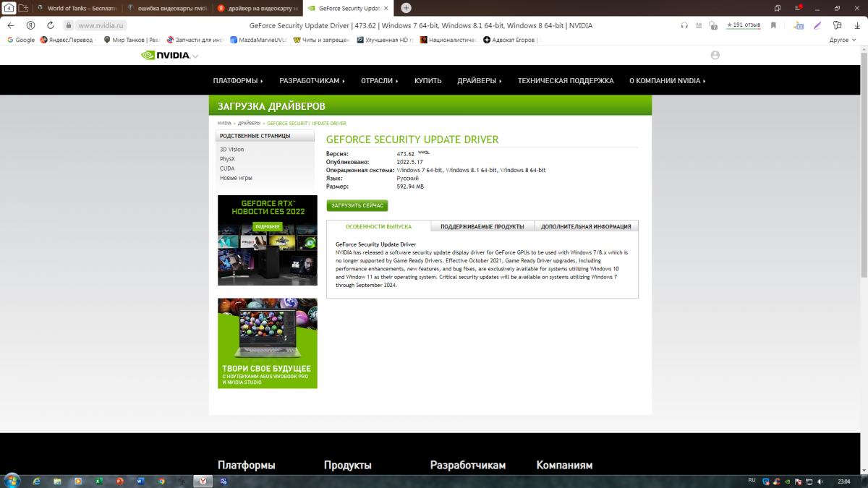The image size is (868, 488).
Task: Expand the ОТРАСЛИ menu
Action: [380, 81]
